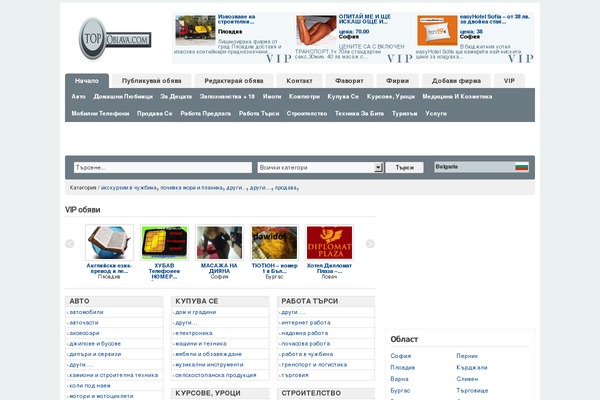Click the carousel next arrow in VIP обяви
This screenshot has height=400, width=600.
click(x=370, y=243)
